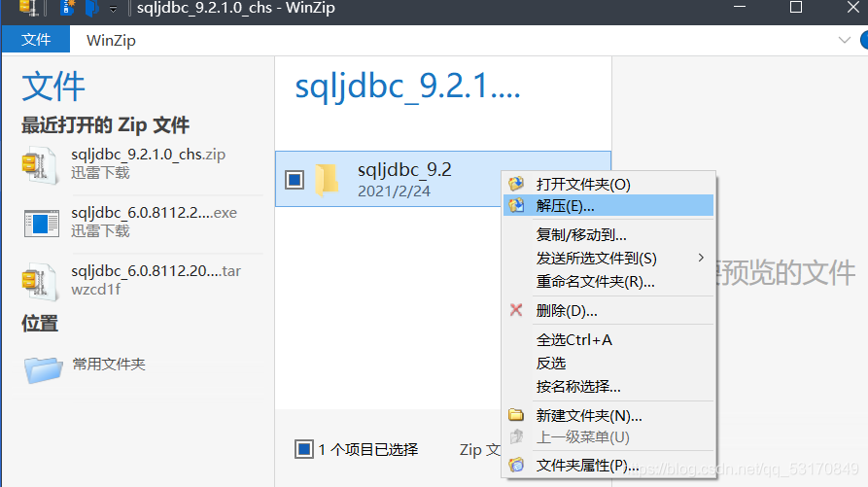Screen dimensions: 868x487
Task: Open the 文件 ribbon tab
Action: 36,40
